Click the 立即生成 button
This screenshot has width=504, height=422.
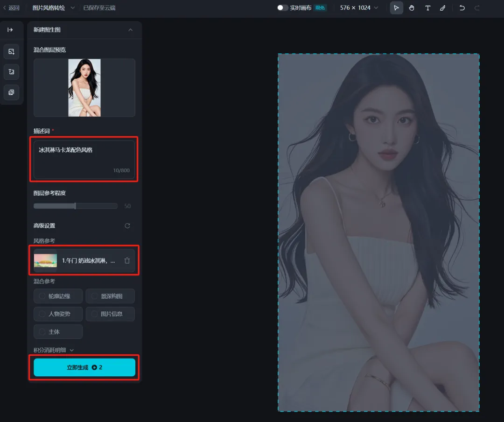84,367
